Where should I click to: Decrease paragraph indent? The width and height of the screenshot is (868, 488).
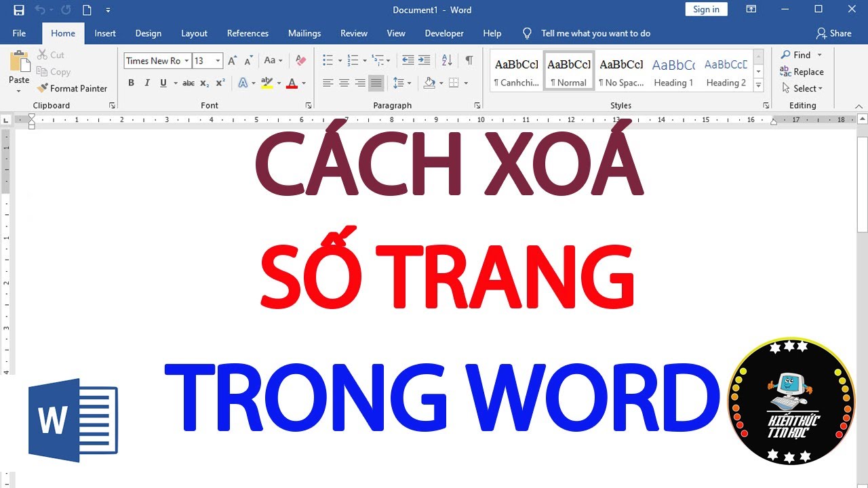point(408,61)
